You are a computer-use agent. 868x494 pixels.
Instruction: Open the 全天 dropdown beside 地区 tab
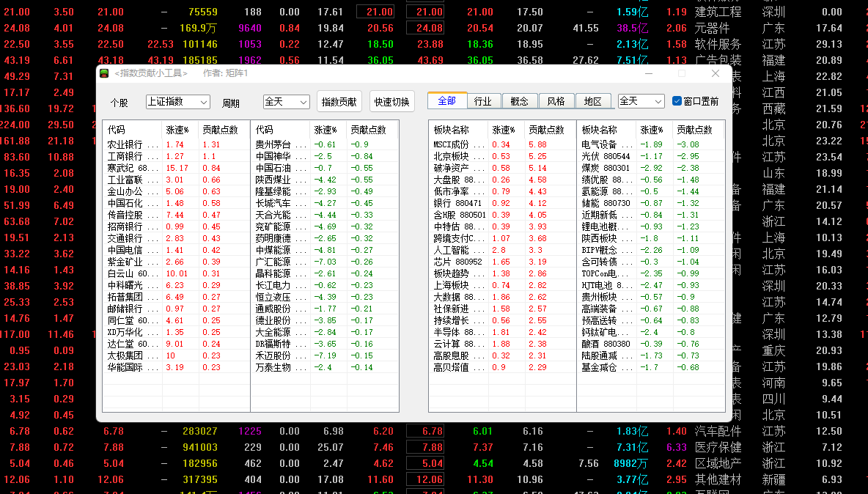641,101
